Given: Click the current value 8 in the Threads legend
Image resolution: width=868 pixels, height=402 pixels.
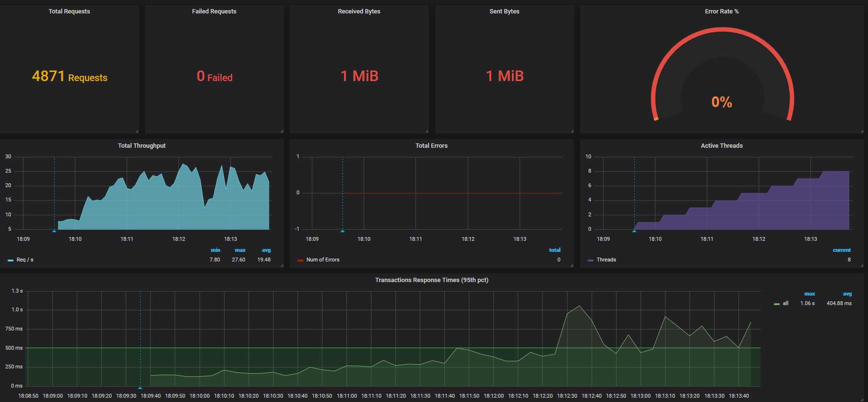Looking at the screenshot, I should point(849,260).
